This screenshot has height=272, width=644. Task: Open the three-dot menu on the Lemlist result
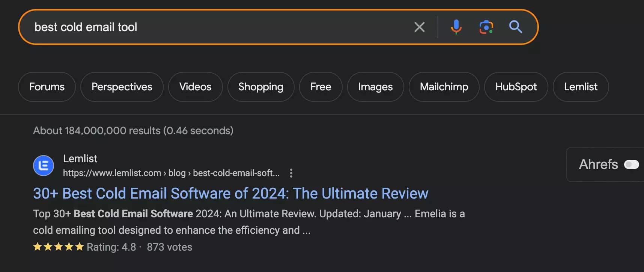click(292, 173)
